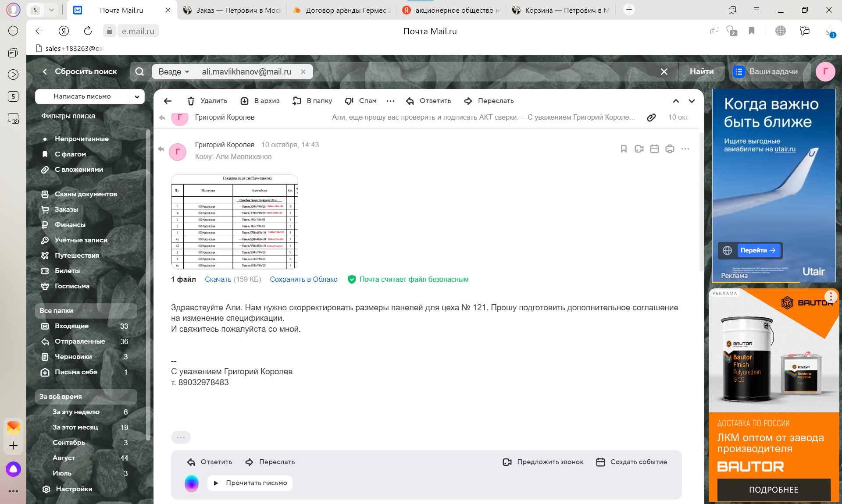This screenshot has height=504, width=842.
Task: Click 'Сохранить в Облако' link
Action: coord(303,279)
